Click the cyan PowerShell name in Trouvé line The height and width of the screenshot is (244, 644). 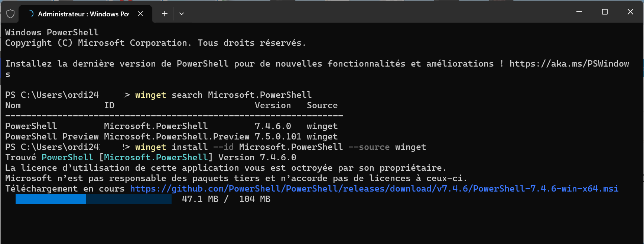click(x=67, y=157)
